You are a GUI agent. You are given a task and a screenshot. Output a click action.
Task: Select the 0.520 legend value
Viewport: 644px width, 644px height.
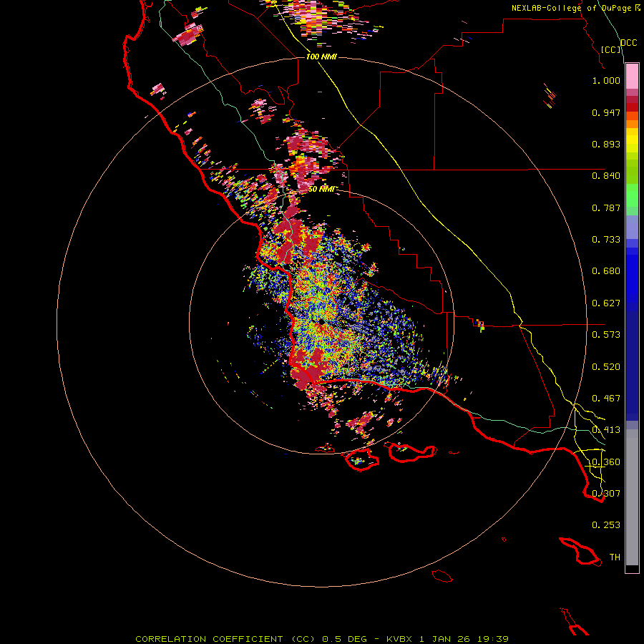(x=606, y=367)
